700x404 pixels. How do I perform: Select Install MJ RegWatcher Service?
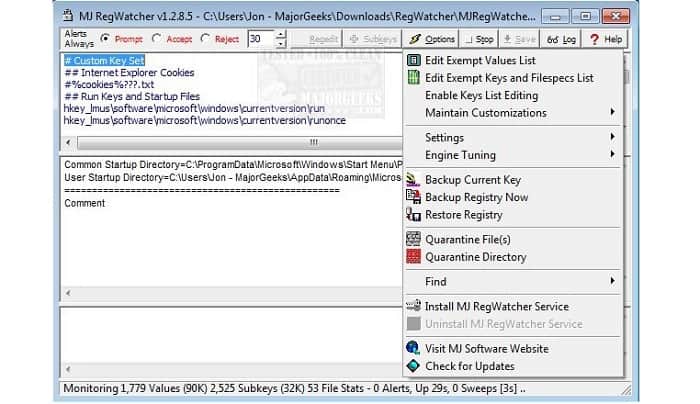(x=513, y=306)
